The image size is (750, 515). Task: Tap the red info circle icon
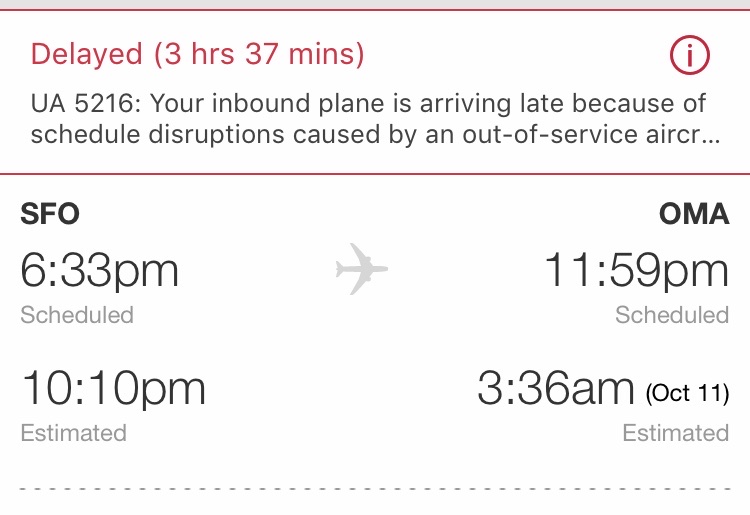point(689,56)
